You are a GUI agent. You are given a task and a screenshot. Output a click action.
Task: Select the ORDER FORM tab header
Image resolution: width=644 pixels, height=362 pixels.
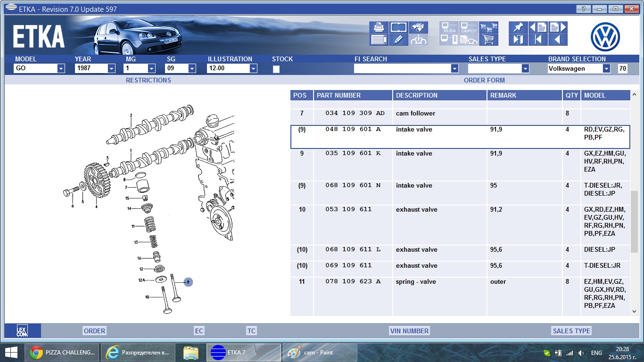(484, 80)
